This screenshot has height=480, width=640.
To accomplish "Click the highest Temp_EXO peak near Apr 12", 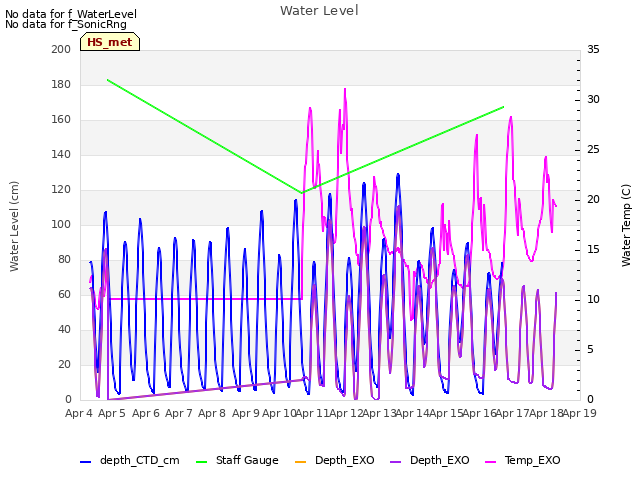I will [x=345, y=89].
